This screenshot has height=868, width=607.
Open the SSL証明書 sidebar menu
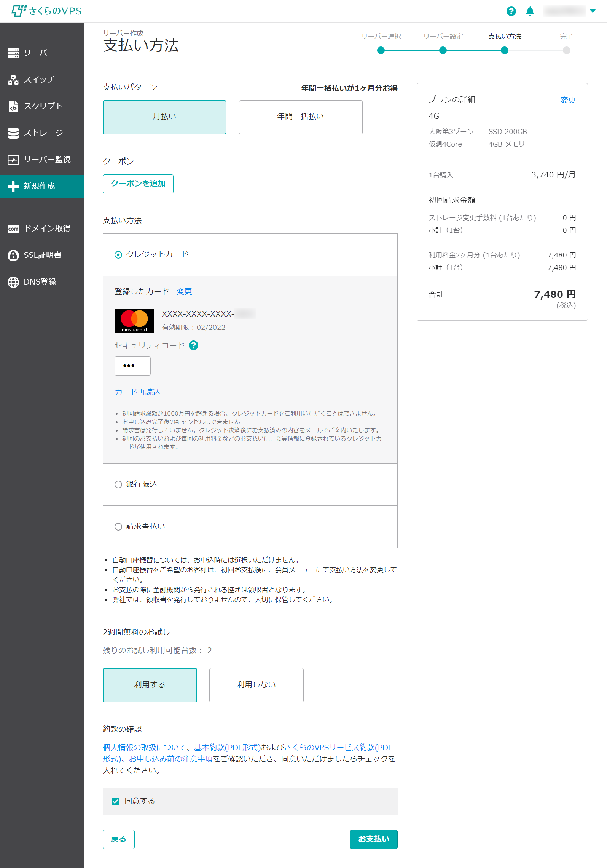point(42,255)
